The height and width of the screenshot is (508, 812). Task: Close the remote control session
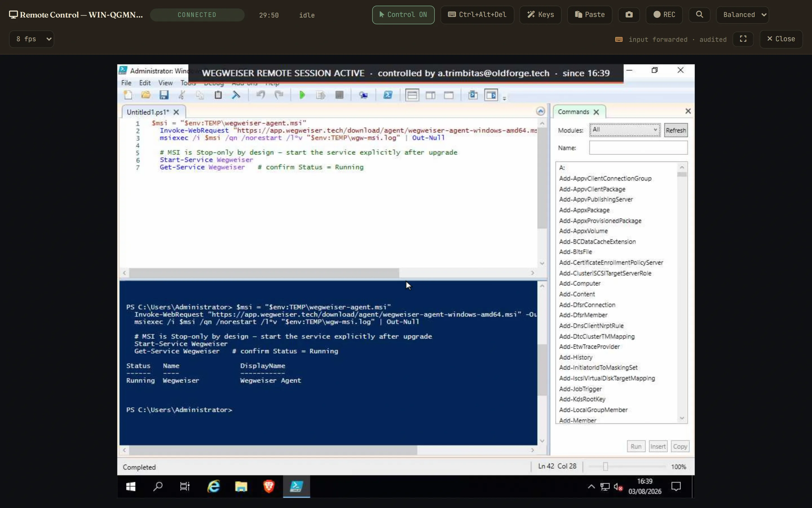(781, 39)
